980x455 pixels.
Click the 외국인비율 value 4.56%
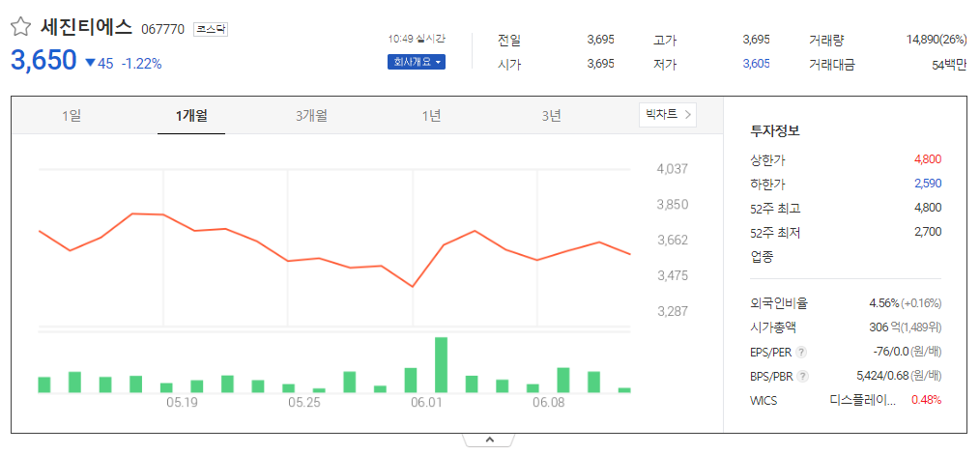pyautogui.click(x=884, y=303)
